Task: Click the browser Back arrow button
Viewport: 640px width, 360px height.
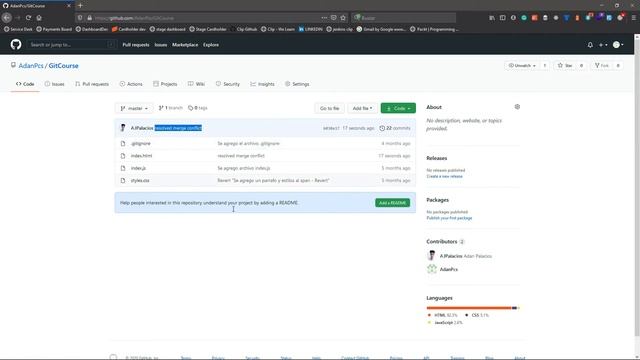Action: pos(7,18)
